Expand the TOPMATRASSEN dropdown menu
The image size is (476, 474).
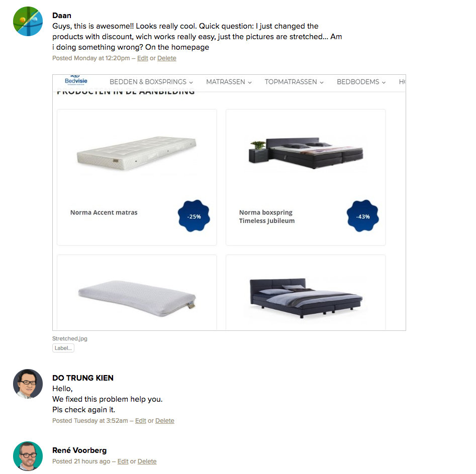[294, 82]
